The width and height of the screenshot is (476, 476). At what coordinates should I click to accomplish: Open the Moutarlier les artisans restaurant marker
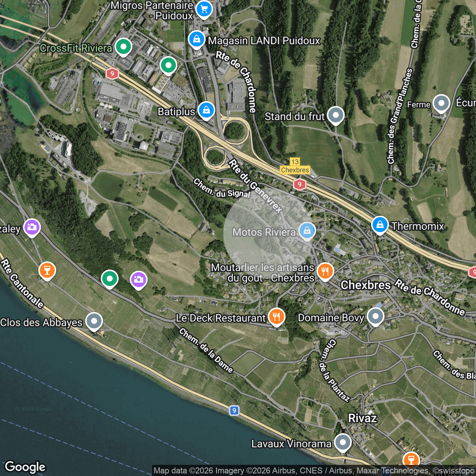point(325,271)
